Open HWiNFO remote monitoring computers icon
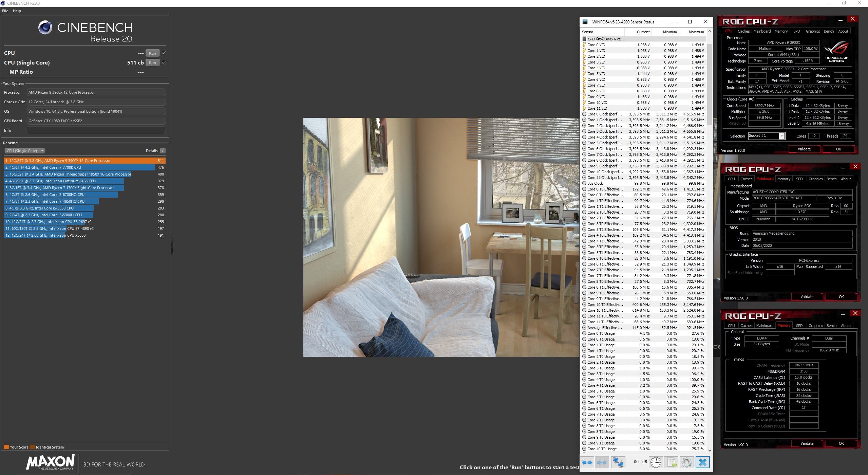868x475 pixels. click(x=618, y=462)
